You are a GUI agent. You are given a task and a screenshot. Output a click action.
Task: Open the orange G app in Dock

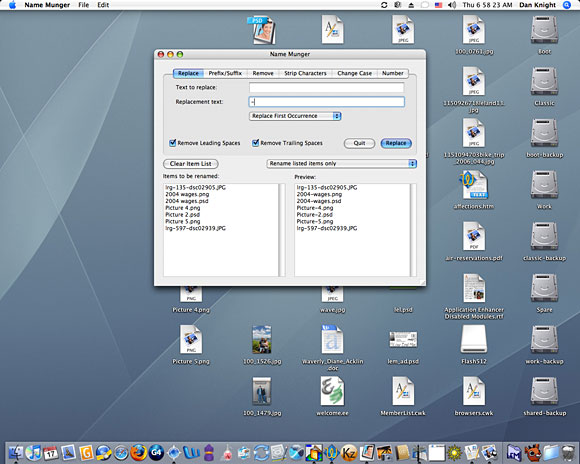86,453
